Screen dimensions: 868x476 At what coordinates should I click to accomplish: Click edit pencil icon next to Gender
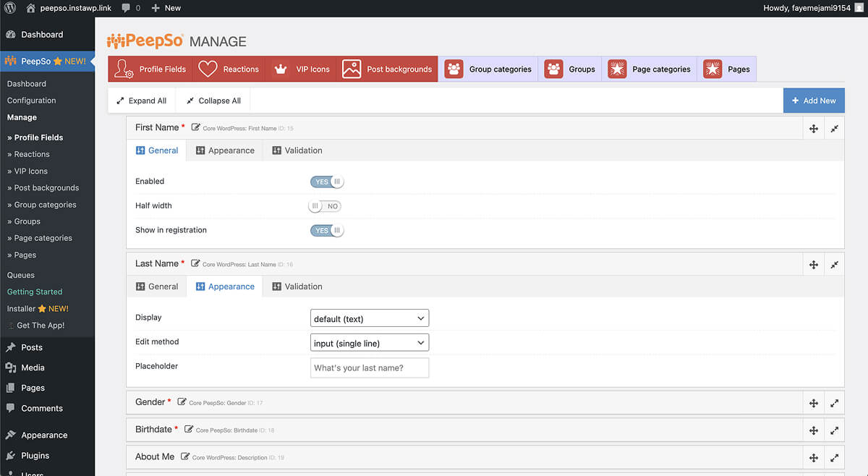click(182, 401)
